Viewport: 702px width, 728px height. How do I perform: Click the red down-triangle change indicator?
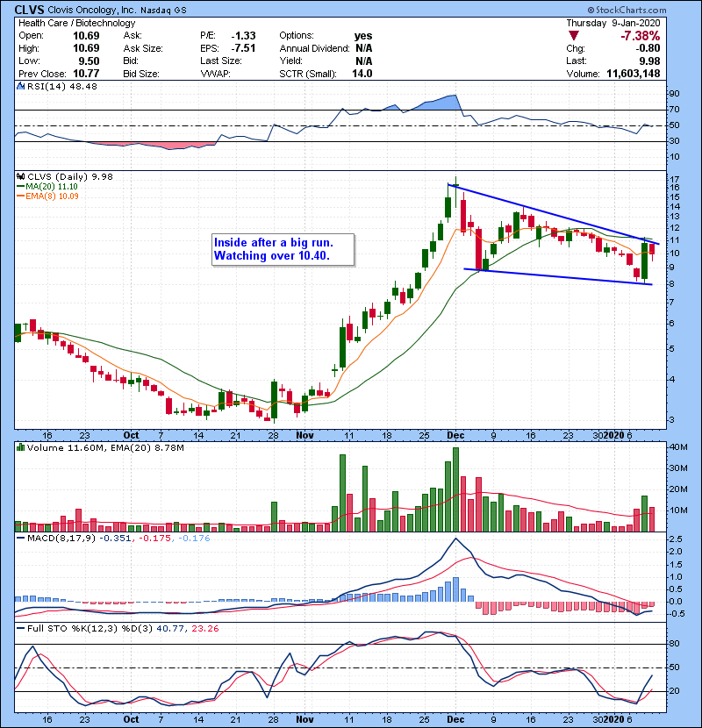point(574,36)
